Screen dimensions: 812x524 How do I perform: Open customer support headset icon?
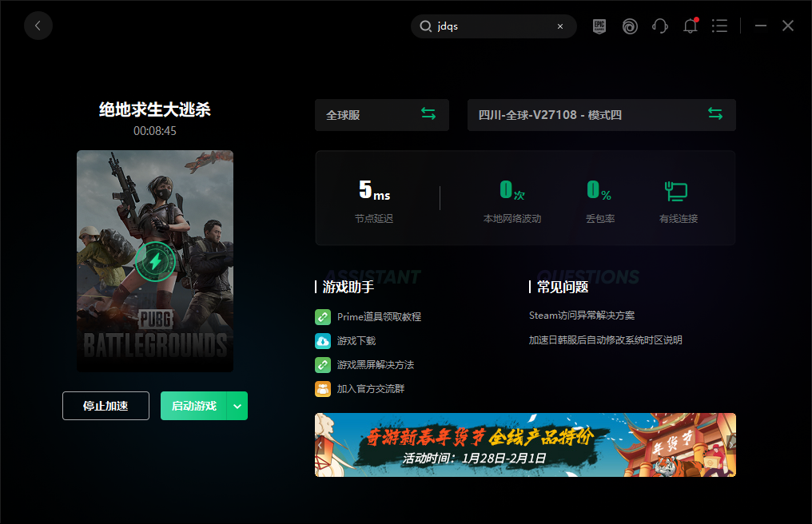pos(660,26)
